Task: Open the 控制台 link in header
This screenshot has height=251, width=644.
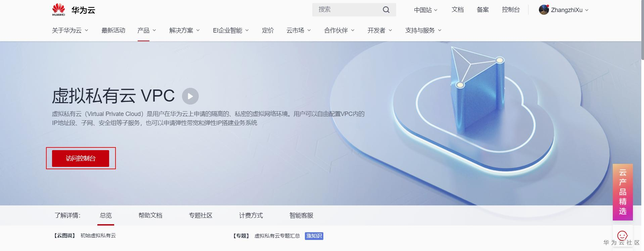Action: (511, 10)
